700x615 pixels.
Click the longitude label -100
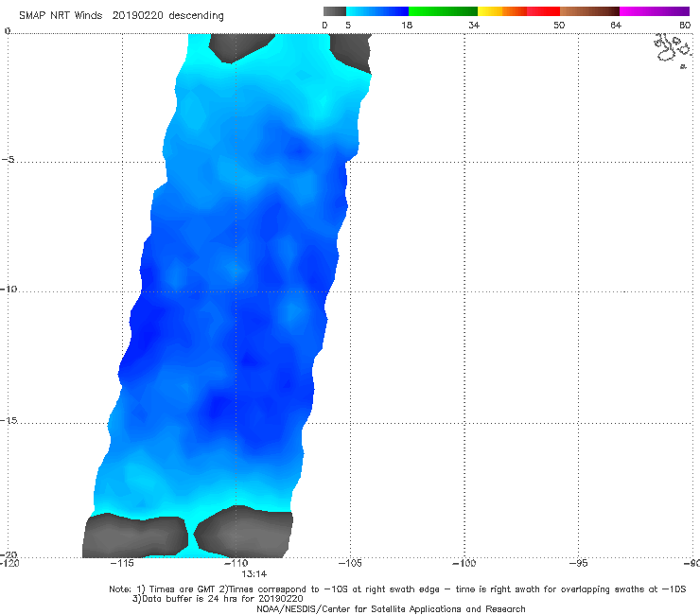click(x=464, y=563)
